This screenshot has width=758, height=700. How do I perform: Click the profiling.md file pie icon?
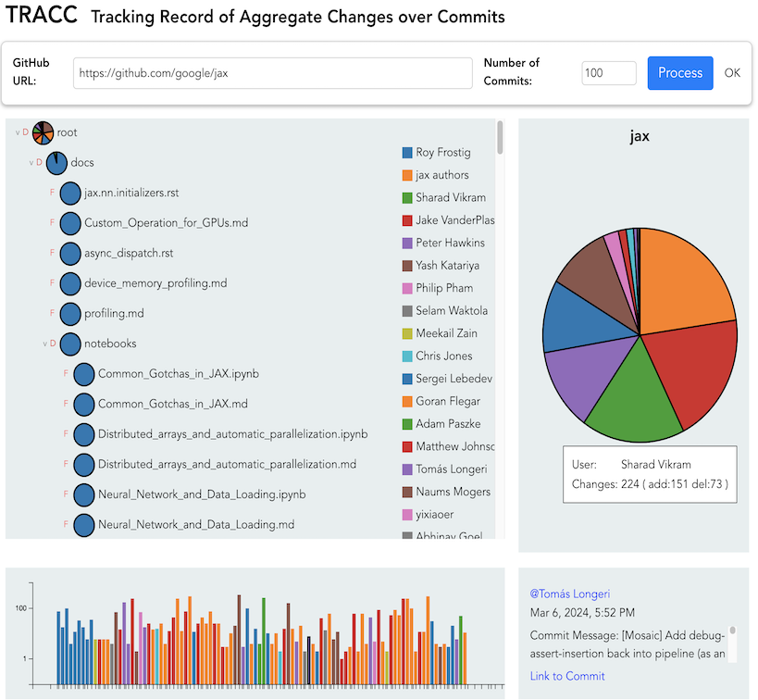tap(69, 314)
